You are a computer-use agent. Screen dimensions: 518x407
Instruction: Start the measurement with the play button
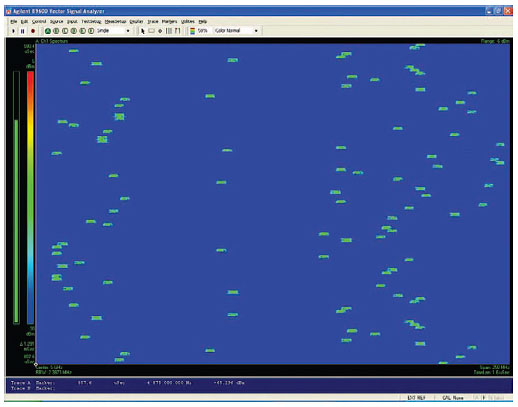pyautogui.click(x=13, y=31)
